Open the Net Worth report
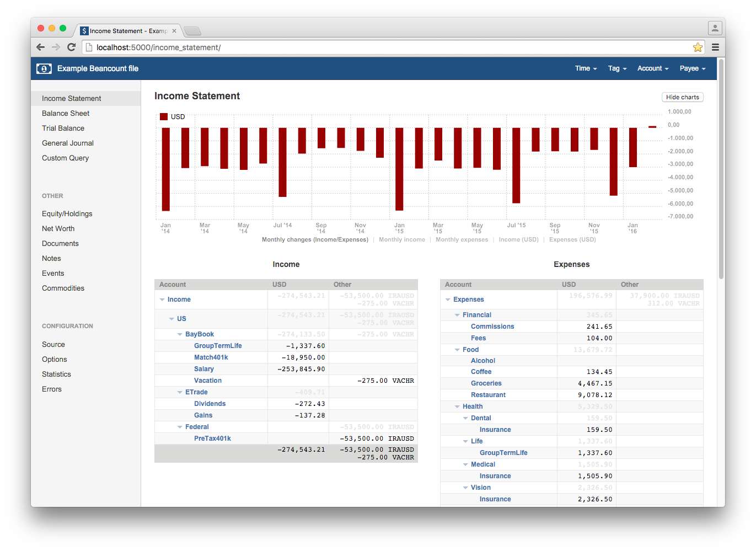This screenshot has width=756, height=551. (x=58, y=228)
